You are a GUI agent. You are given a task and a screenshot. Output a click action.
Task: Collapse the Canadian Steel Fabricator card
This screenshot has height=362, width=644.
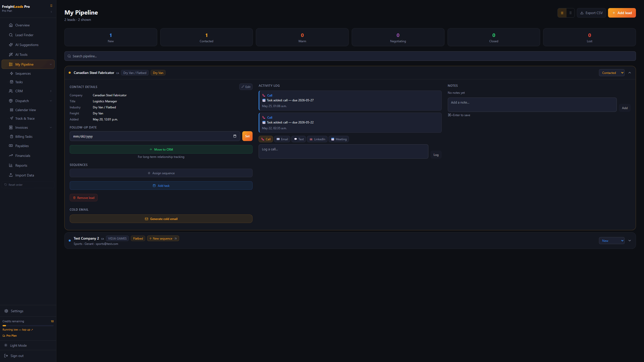tap(630, 73)
